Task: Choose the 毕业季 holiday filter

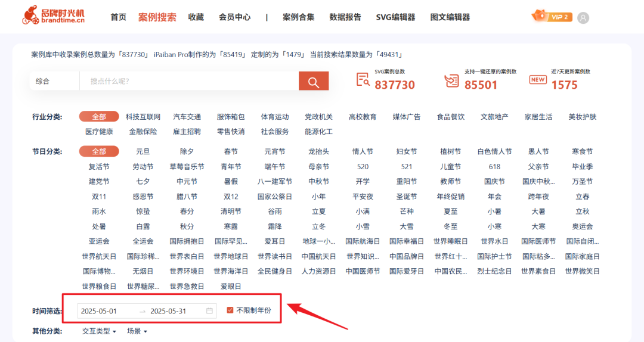Action: [583, 167]
